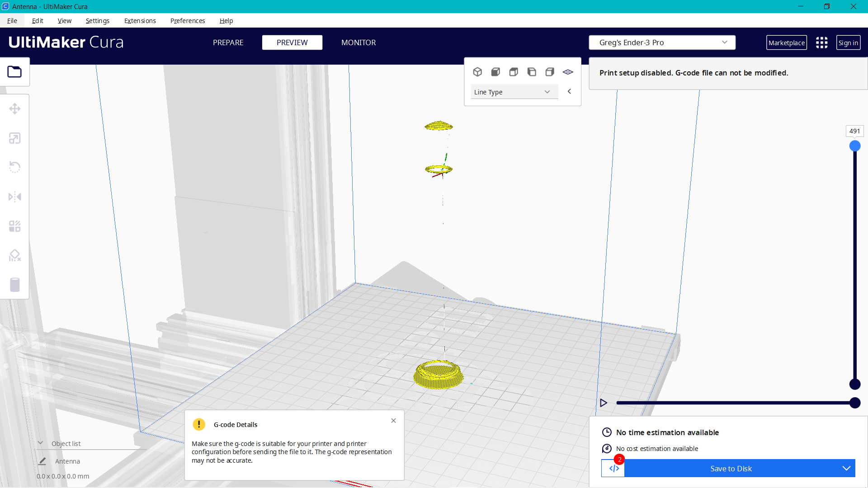
Task: Select the Move tool
Action: tap(15, 108)
